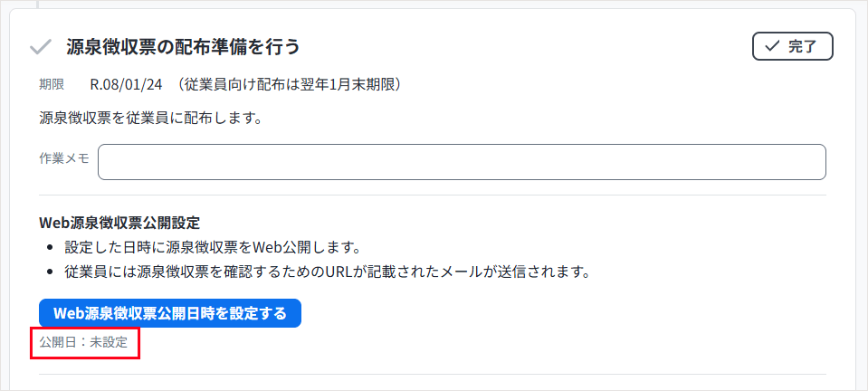Click the deadline date R.08/01/24
The width and height of the screenshot is (868, 391).
coord(126,85)
